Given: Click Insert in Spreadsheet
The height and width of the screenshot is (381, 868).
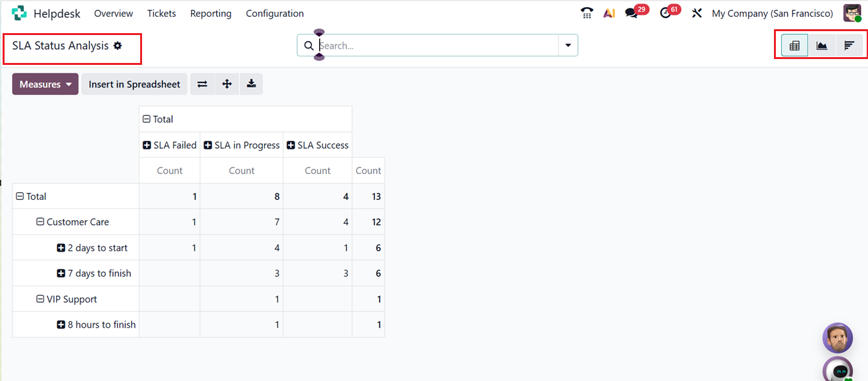Looking at the screenshot, I should pyautogui.click(x=134, y=84).
